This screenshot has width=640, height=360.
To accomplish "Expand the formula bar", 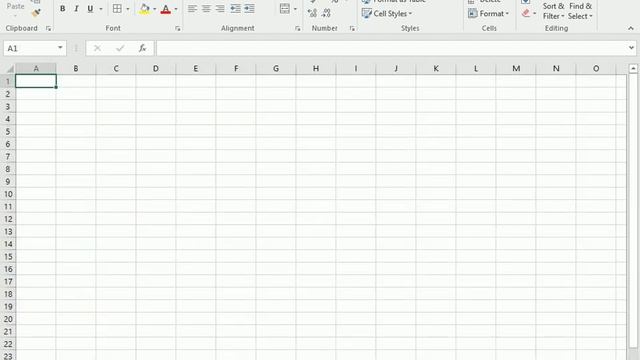I will [631, 48].
